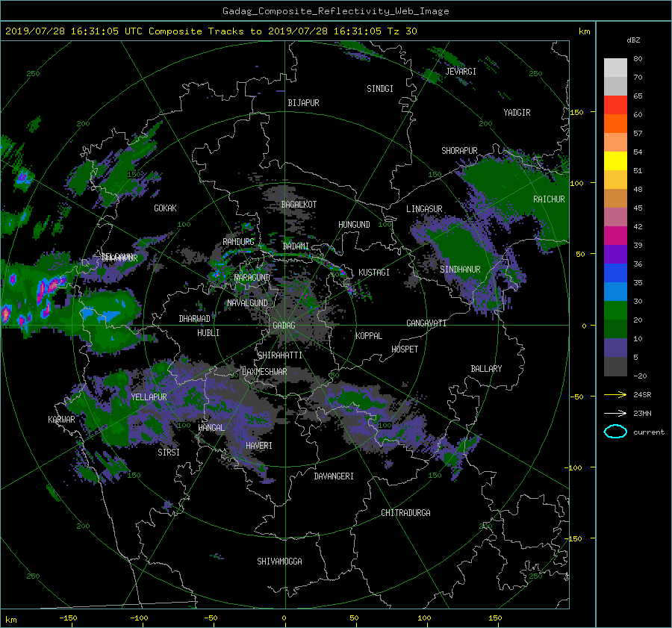
Task: Click the YADGIR city label
Action: click(x=517, y=112)
